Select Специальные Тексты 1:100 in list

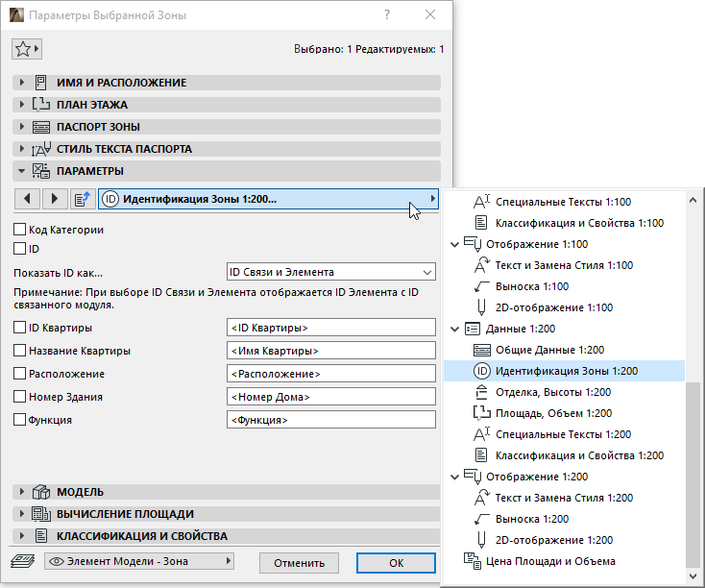(564, 202)
